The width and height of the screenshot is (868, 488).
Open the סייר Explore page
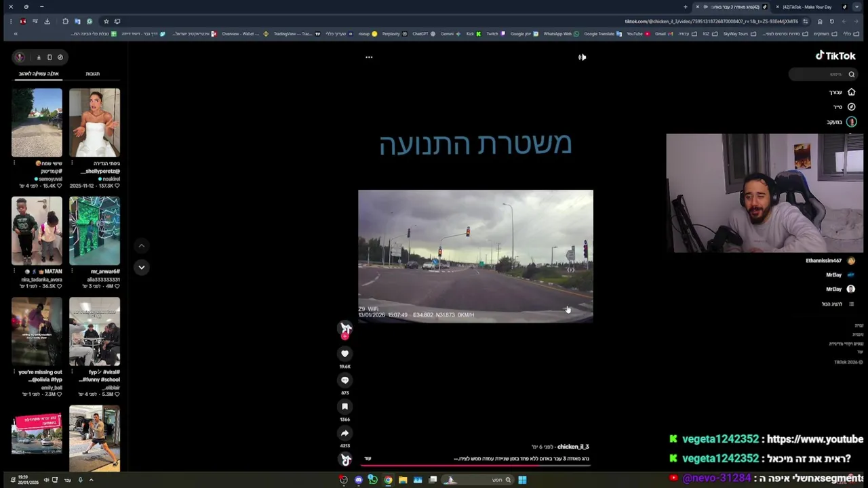[844, 107]
